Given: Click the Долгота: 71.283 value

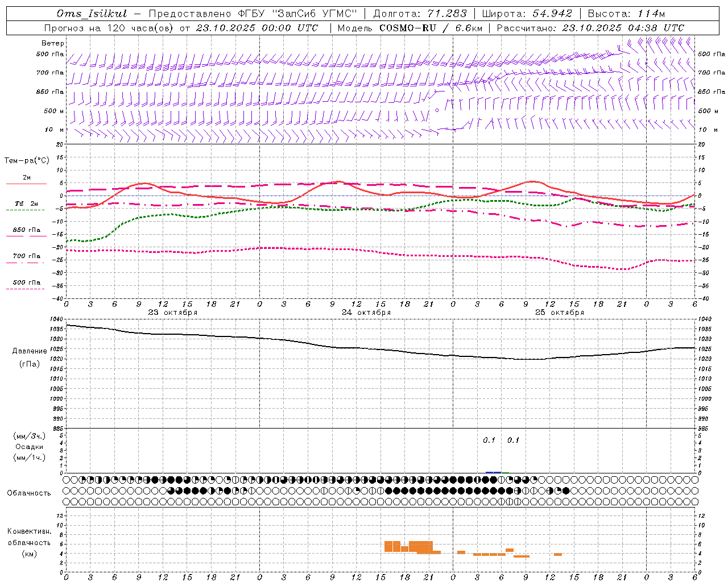Looking at the screenshot, I should click(x=420, y=14).
